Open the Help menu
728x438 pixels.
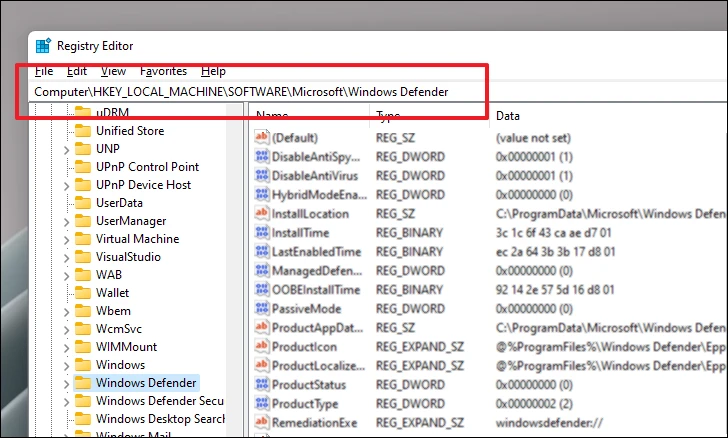(x=213, y=71)
